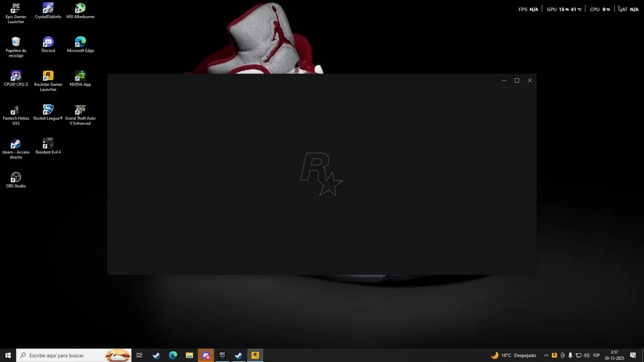Screen dimensions: 644x362
Task: Select the Microsoft Edge desktop icon
Action: click(x=80, y=45)
